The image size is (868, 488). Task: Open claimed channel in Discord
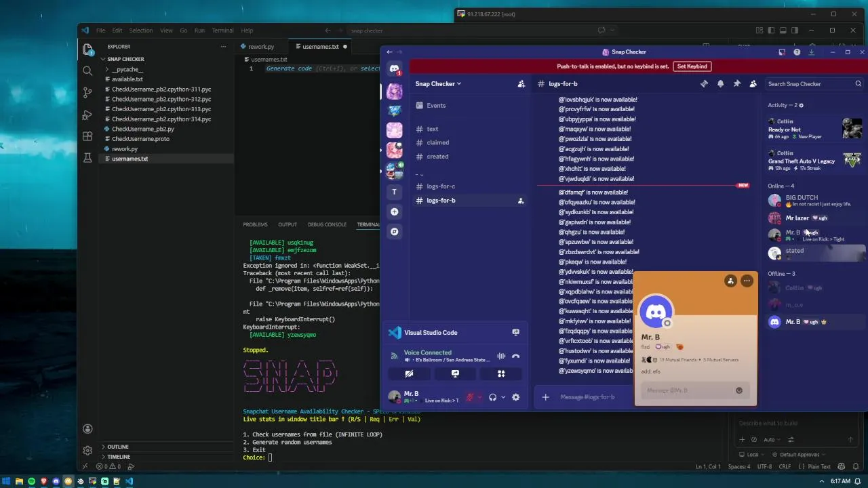pos(437,142)
